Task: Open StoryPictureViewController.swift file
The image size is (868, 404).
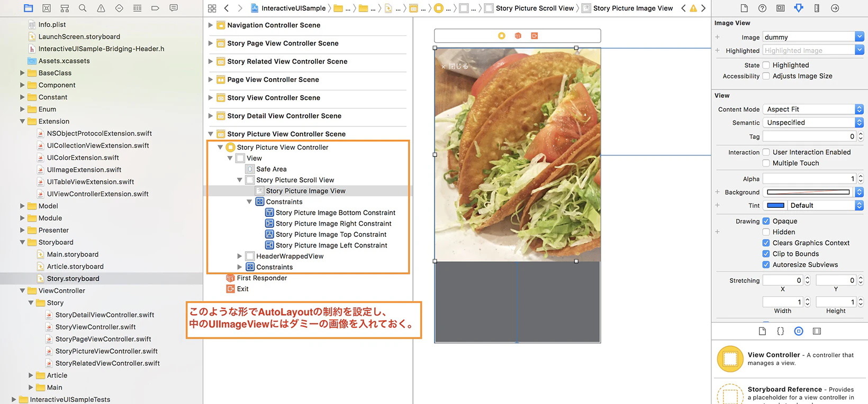Action: click(106, 351)
